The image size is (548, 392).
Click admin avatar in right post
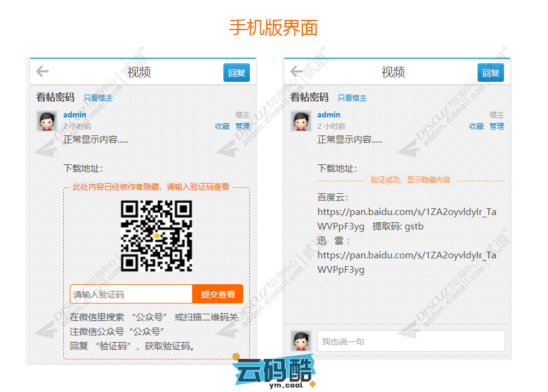pos(301,121)
